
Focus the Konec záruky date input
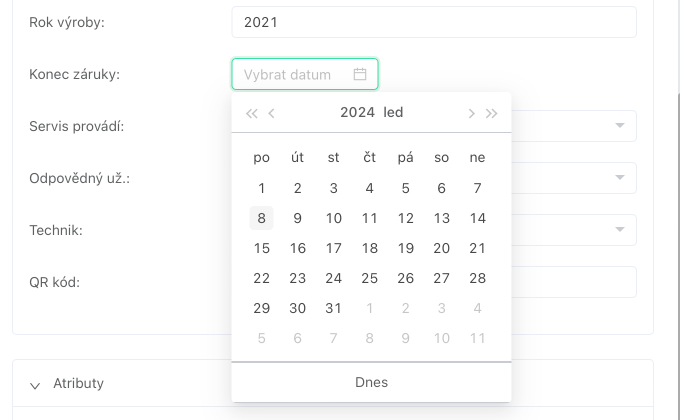[295, 74]
